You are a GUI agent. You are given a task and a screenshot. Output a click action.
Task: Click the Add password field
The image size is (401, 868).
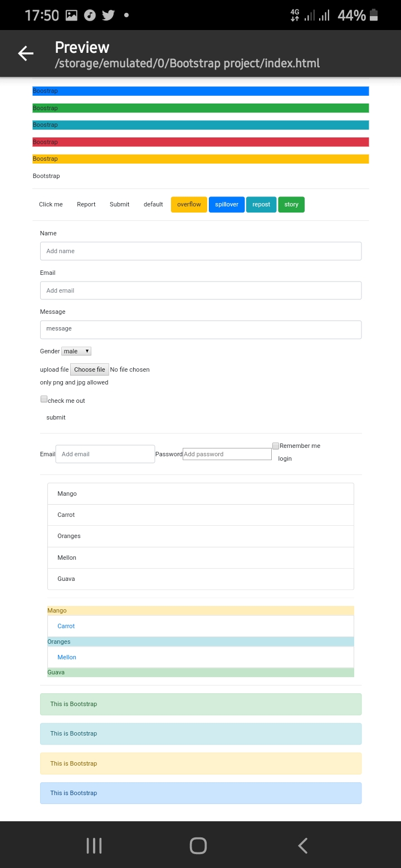[227, 454]
